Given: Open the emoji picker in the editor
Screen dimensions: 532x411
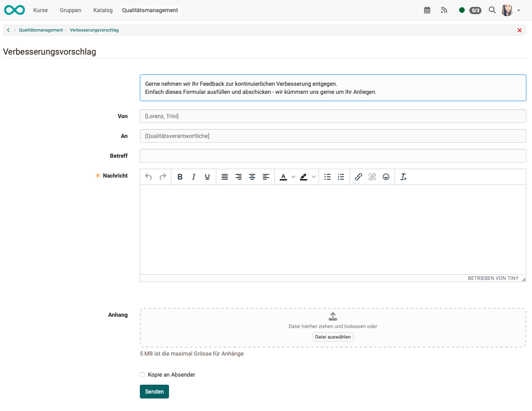Looking at the screenshot, I should [x=386, y=177].
